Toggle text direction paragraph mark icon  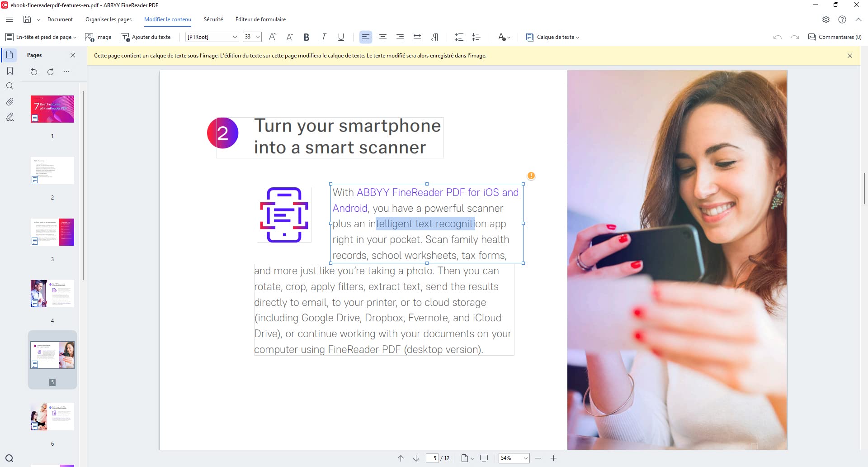[435, 37]
